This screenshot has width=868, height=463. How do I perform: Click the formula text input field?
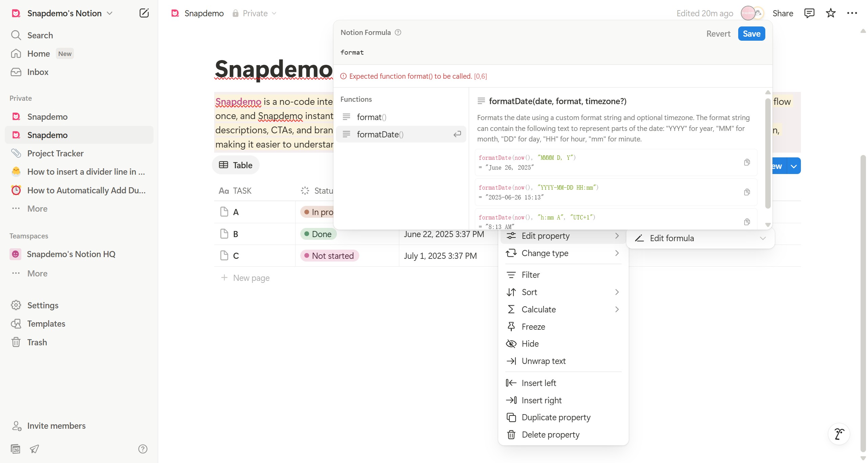[x=508, y=53]
